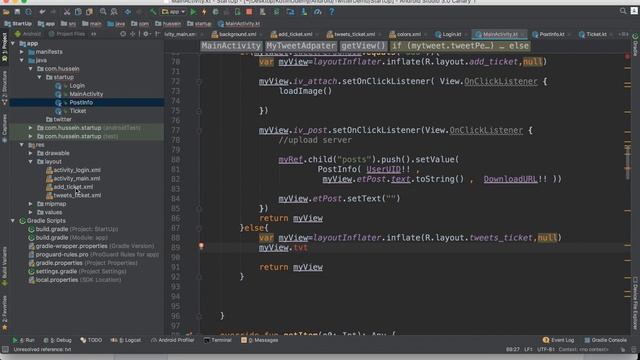
Task: Expand the manifests folder
Action: click(x=22, y=52)
